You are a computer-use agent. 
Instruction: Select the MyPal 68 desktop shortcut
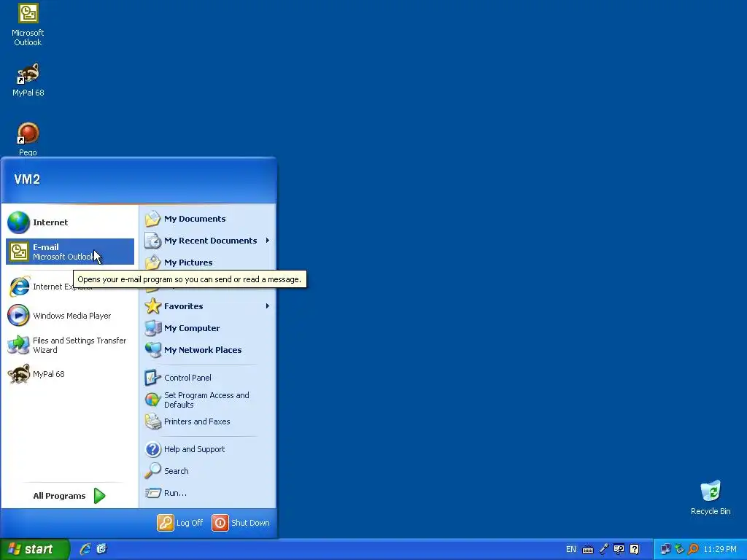28,79
